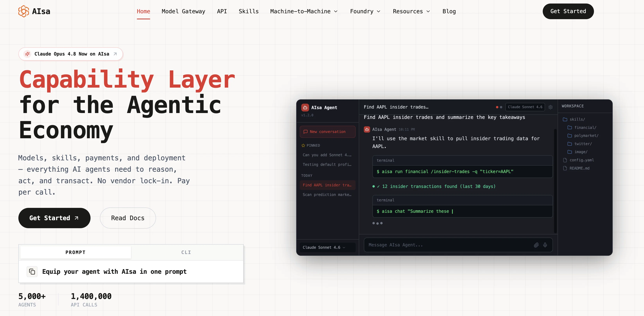The width and height of the screenshot is (644, 316).
Task: Open Claude Sonnet 4.6 badge in chat header
Action: pos(525,107)
